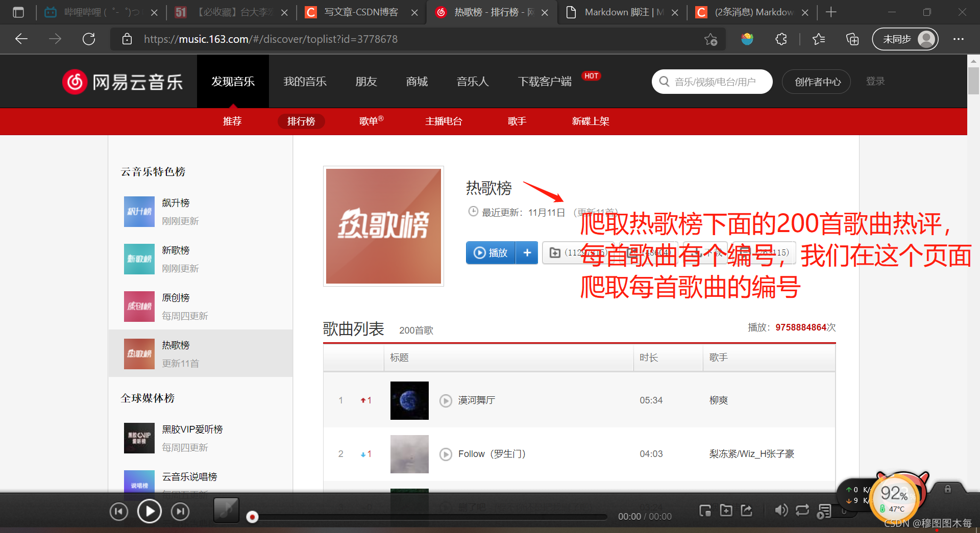The height and width of the screenshot is (533, 980).
Task: Select 发现音乐 top nav tab
Action: (233, 82)
